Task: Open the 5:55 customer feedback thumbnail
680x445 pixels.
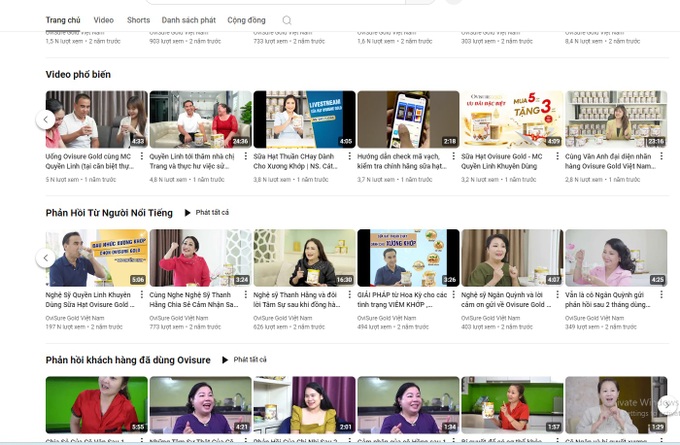Action: [96, 405]
